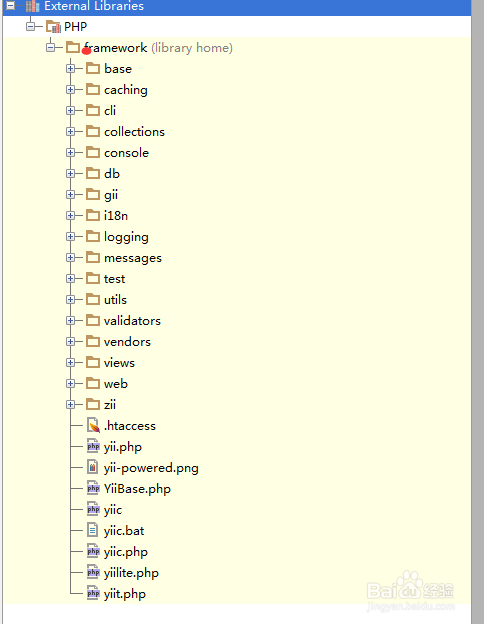Expand the collections folder
This screenshot has width=484, height=624.
pyautogui.click(x=70, y=132)
